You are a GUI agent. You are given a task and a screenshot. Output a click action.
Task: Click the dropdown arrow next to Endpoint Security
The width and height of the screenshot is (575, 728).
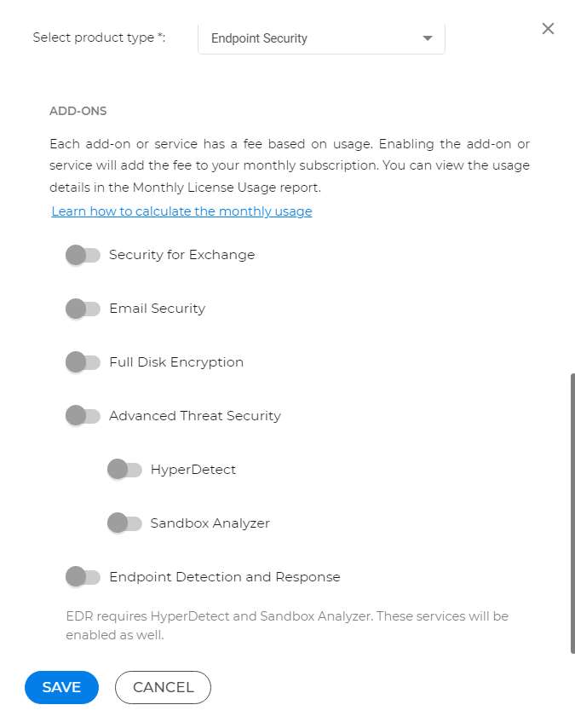[x=427, y=38]
